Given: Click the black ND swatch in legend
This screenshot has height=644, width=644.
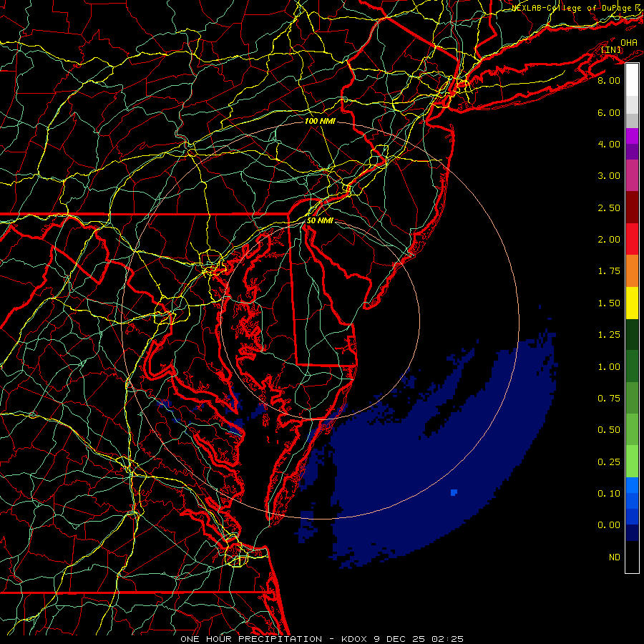Looking at the screenshot, I should (x=632, y=557).
